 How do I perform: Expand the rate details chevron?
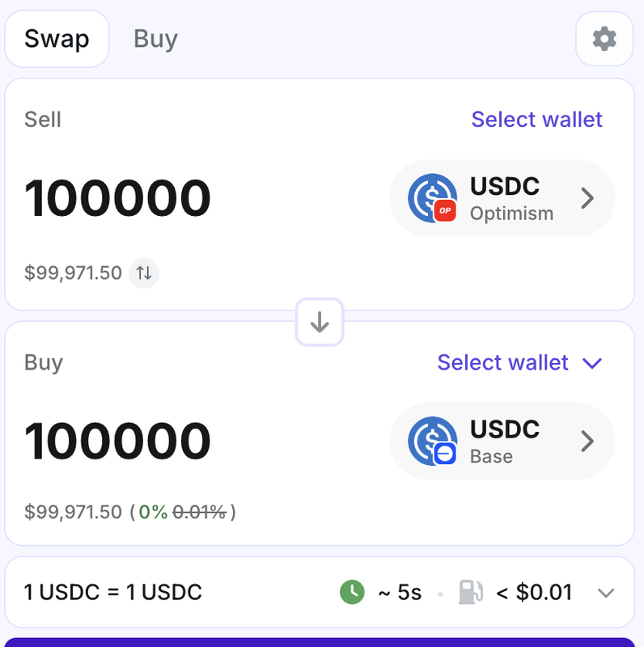[606, 593]
